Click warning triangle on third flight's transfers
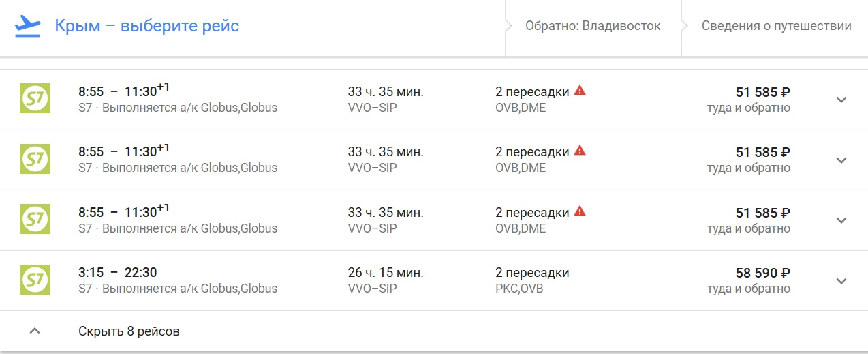Viewport: 868px width, 354px height. click(580, 210)
